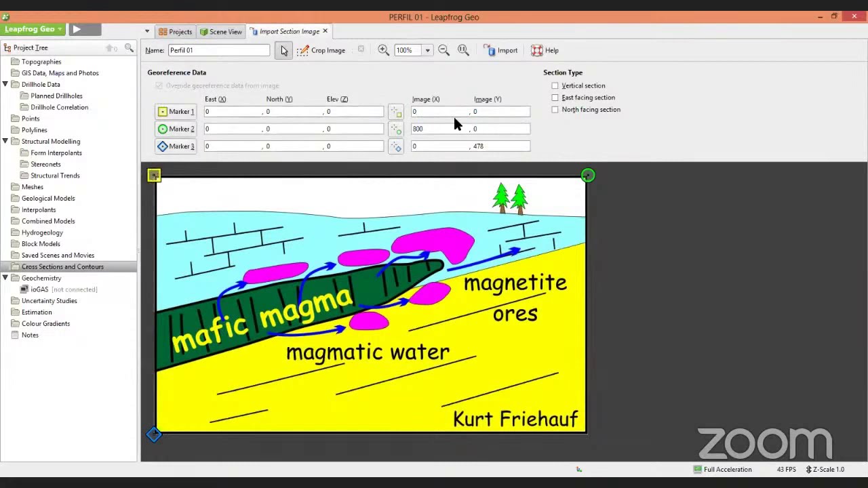Viewport: 868px width, 488px height.
Task: Click the play button next to Leapfrog Geo
Action: (x=77, y=29)
